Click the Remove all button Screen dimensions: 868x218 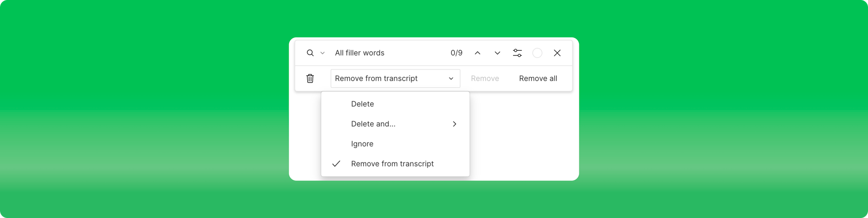point(538,79)
